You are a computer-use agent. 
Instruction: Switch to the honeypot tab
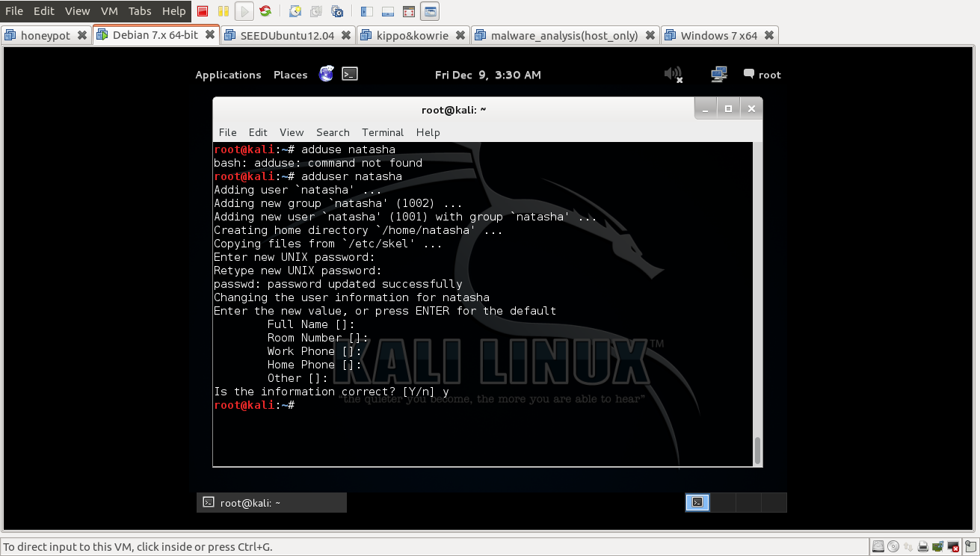click(x=46, y=35)
